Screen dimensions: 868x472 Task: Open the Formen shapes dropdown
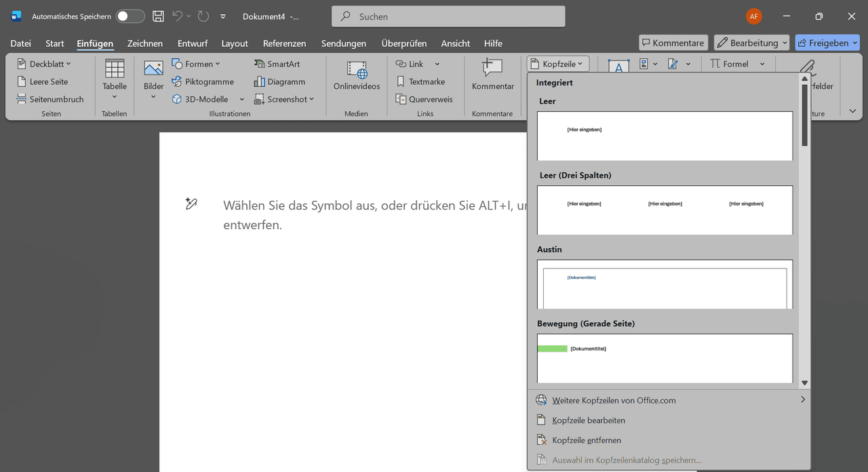click(x=196, y=64)
